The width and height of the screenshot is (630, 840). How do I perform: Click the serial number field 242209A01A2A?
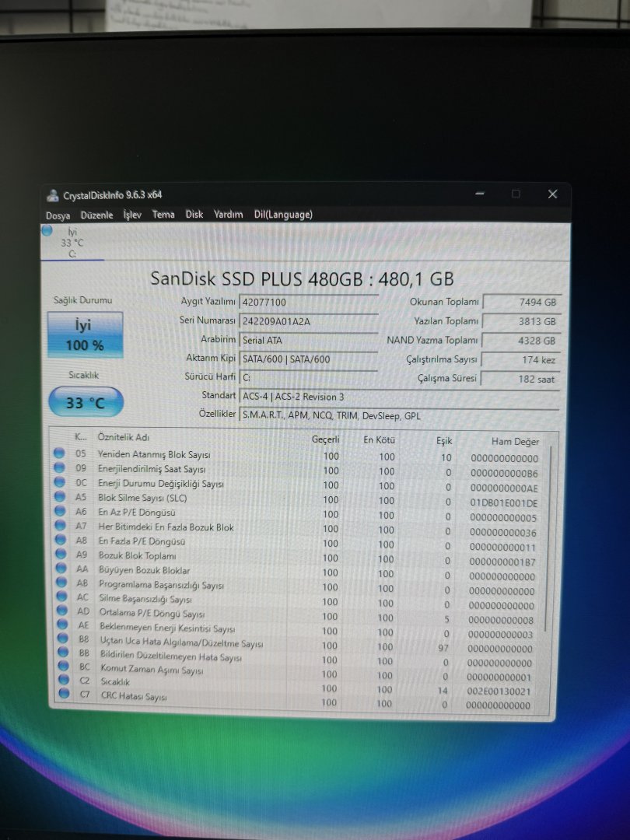point(309,321)
